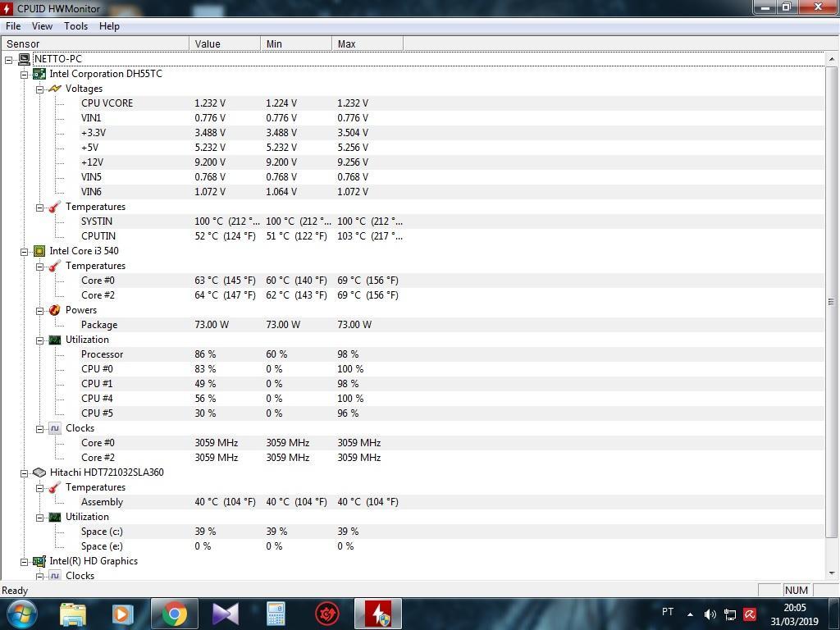
Task: Click the scrollbar down arrow
Action: 832,573
